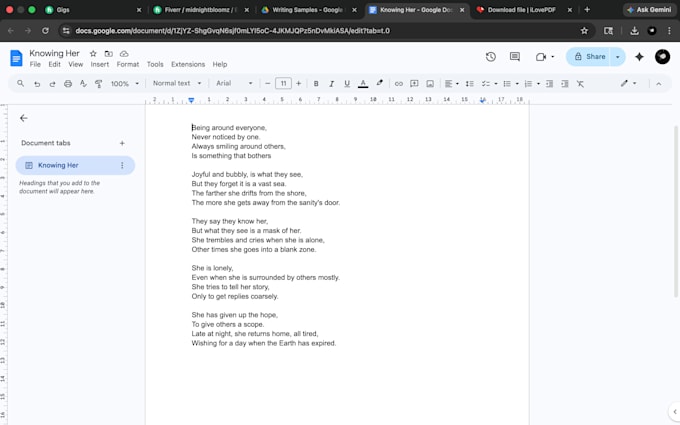Open the Extensions menu
680x425 pixels.
coord(188,64)
